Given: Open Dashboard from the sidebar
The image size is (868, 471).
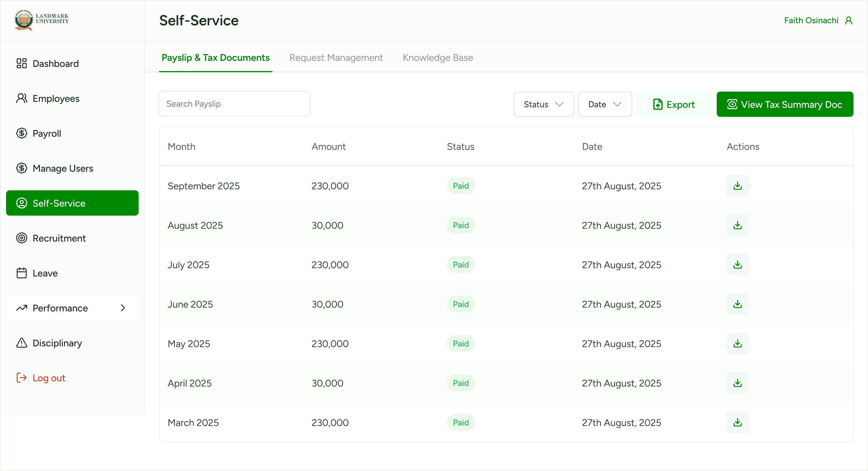Looking at the screenshot, I should point(55,64).
